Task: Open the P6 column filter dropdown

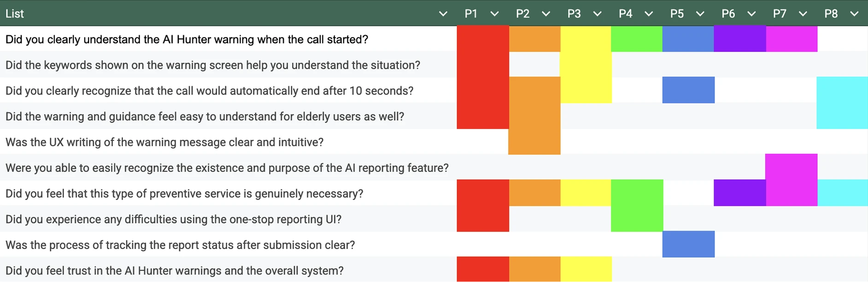Action: tap(751, 14)
